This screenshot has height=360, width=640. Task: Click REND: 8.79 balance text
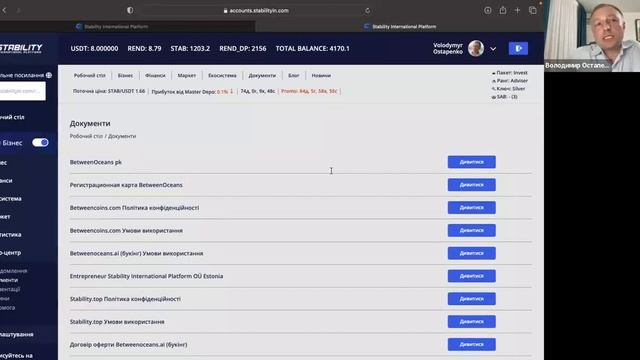coord(144,49)
